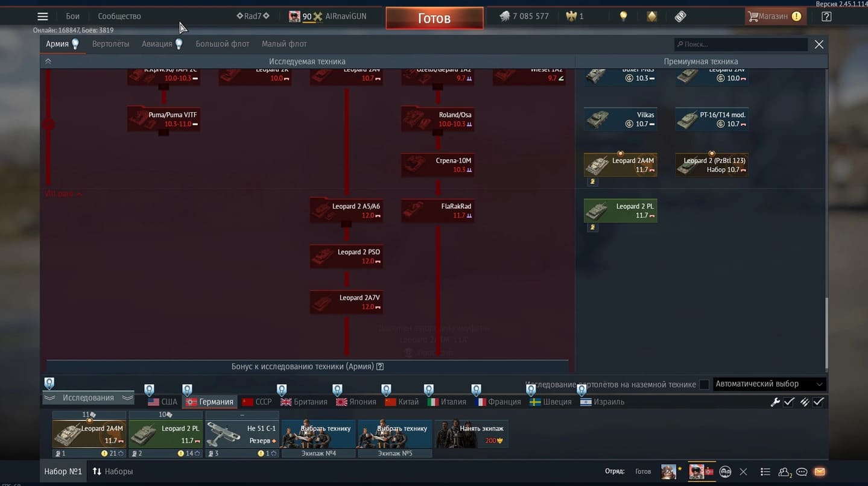Select Leopard 2A7V in research tree
Viewport: 868px width, 486px height.
346,302
